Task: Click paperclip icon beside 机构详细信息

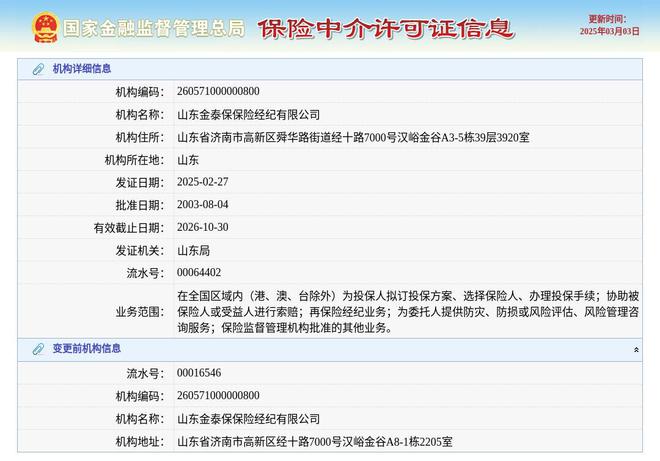Action: click(38, 69)
